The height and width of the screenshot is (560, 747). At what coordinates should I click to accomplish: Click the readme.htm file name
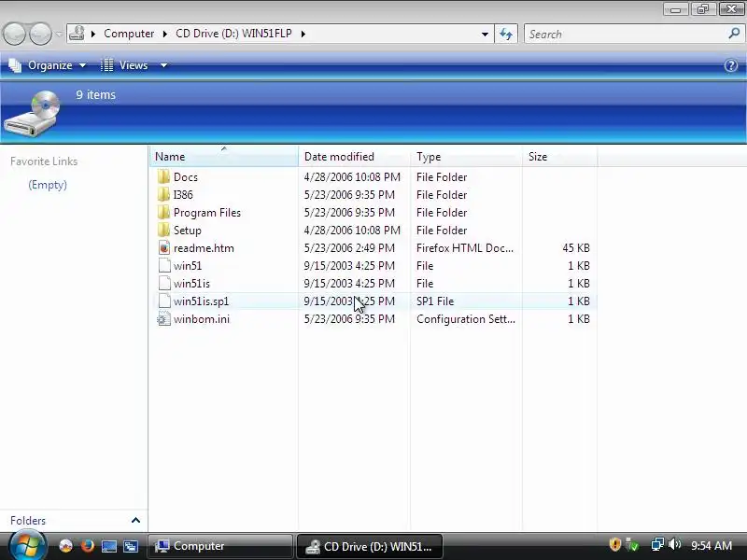pos(204,248)
